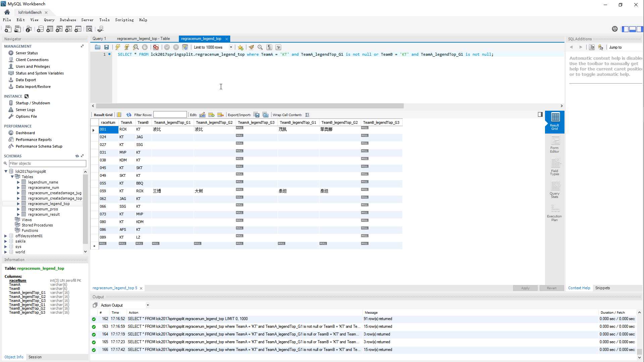The image size is (644, 362).
Task: Insert a new row icon
Action: point(211,115)
